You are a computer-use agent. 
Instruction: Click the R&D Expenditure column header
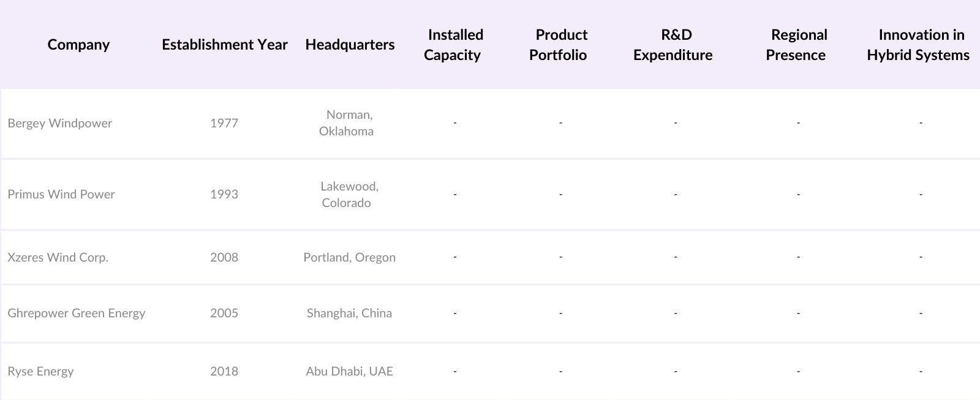point(674,45)
